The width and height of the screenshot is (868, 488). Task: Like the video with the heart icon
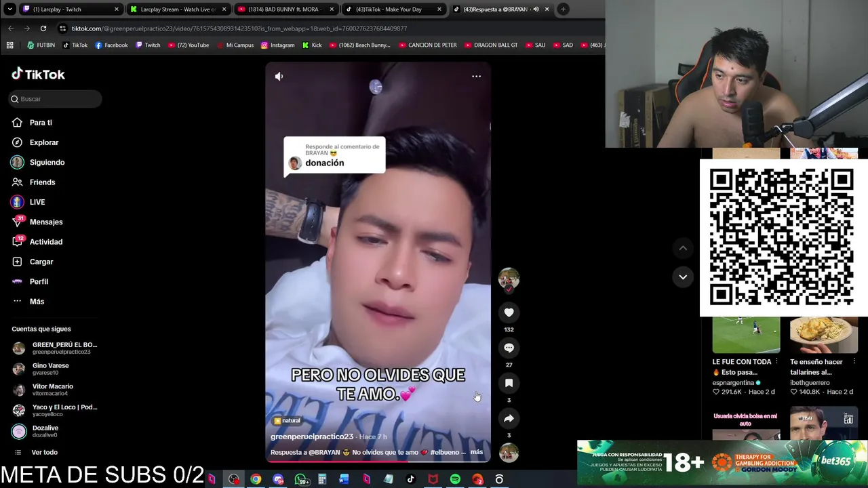click(509, 312)
